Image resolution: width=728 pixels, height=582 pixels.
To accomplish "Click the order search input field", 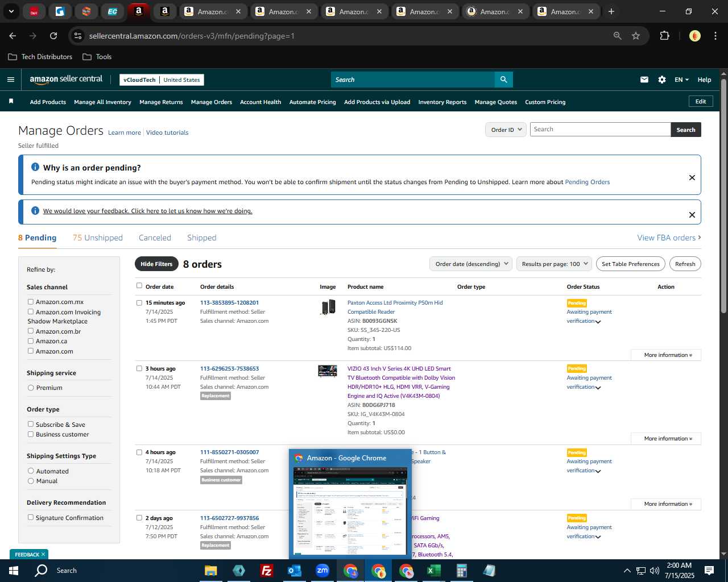I will 600,130.
